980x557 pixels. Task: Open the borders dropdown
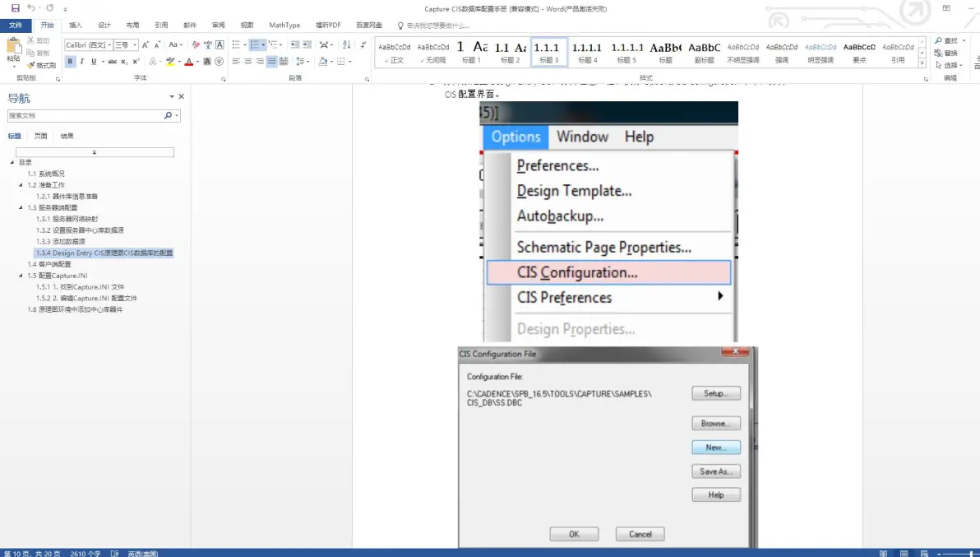[349, 61]
